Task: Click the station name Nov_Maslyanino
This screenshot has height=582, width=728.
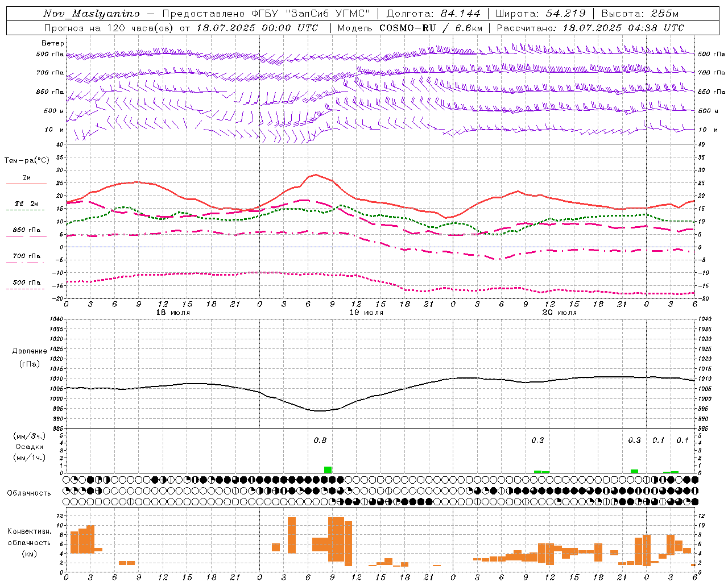Action: pyautogui.click(x=92, y=14)
